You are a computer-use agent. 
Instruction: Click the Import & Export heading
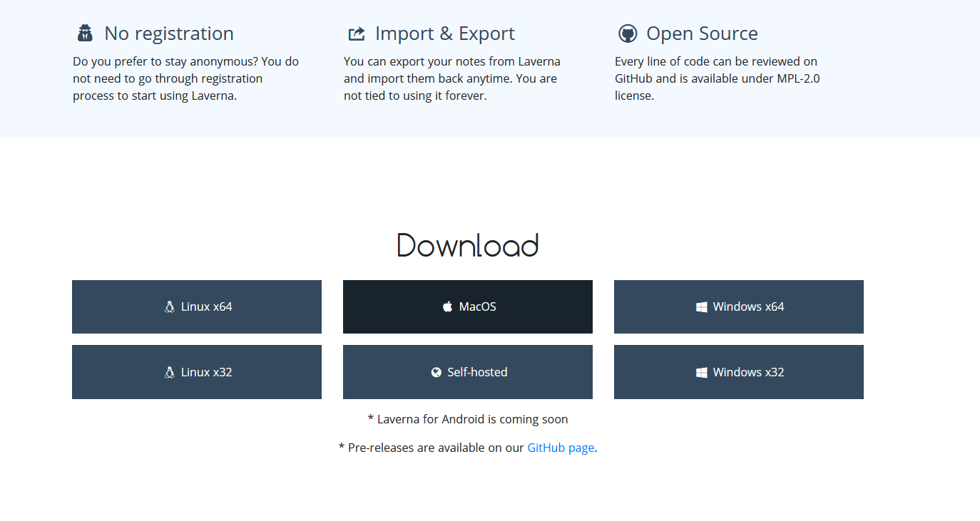[445, 33]
